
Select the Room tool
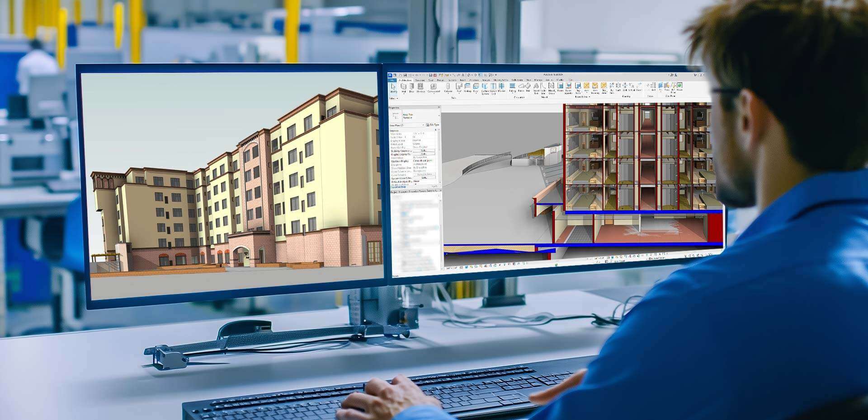coord(560,88)
